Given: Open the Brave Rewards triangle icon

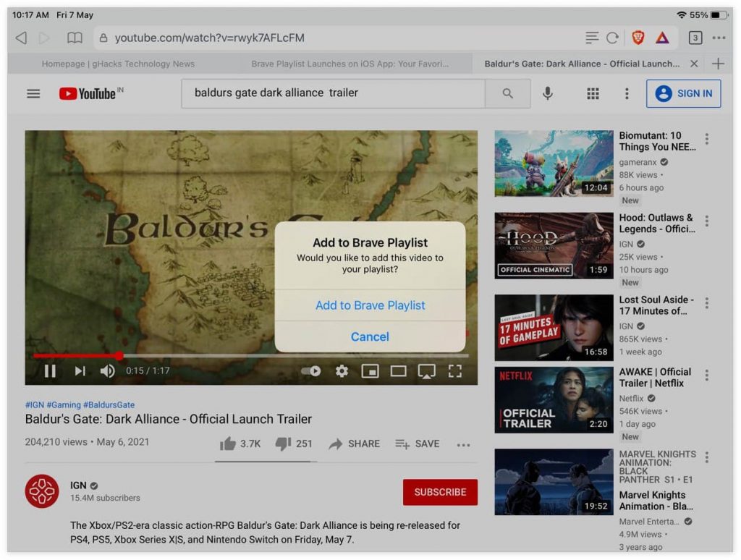Looking at the screenshot, I should pyautogui.click(x=661, y=38).
